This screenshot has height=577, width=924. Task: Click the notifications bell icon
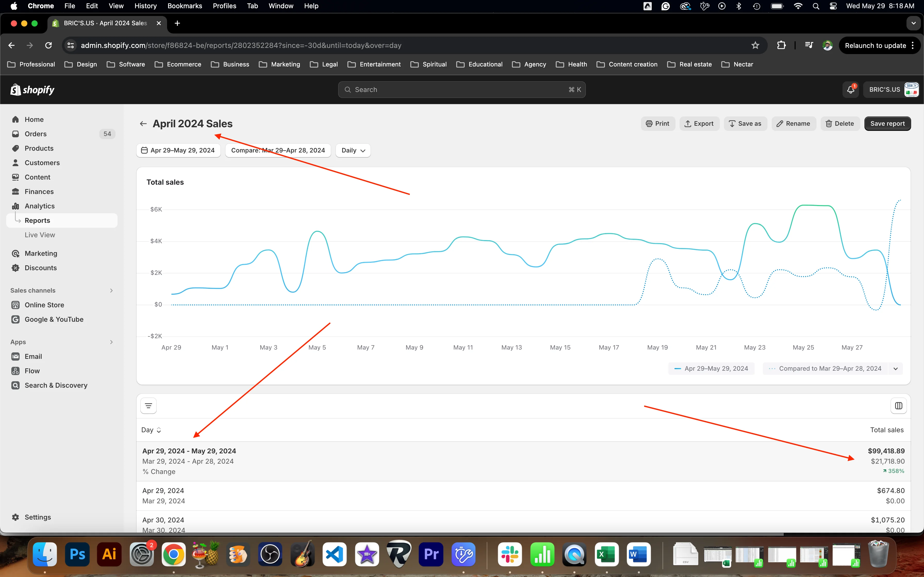[x=850, y=90]
